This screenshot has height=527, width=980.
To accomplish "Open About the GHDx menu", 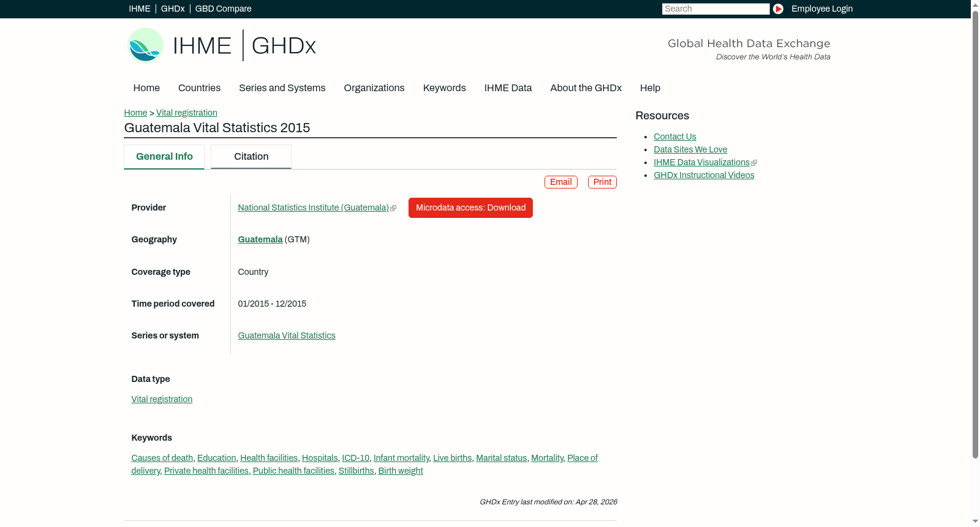I will click(x=586, y=88).
